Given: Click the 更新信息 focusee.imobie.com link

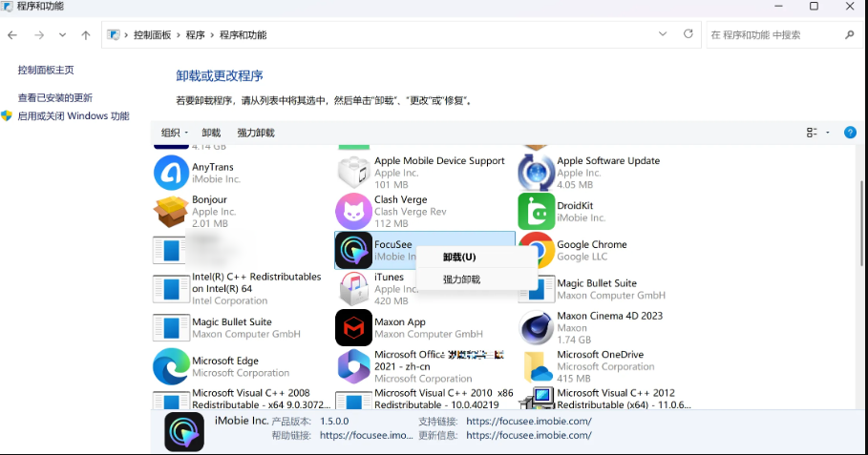Looking at the screenshot, I should pyautogui.click(x=529, y=436).
